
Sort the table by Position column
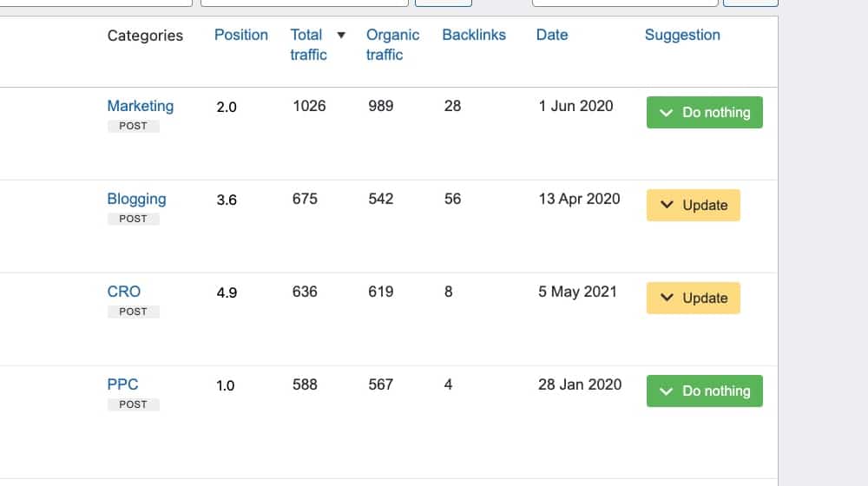(x=240, y=35)
